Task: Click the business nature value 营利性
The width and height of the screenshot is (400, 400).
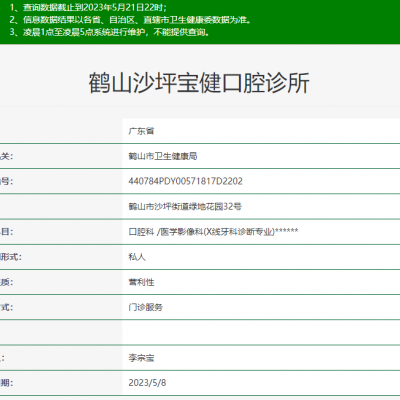Action: click(141, 282)
